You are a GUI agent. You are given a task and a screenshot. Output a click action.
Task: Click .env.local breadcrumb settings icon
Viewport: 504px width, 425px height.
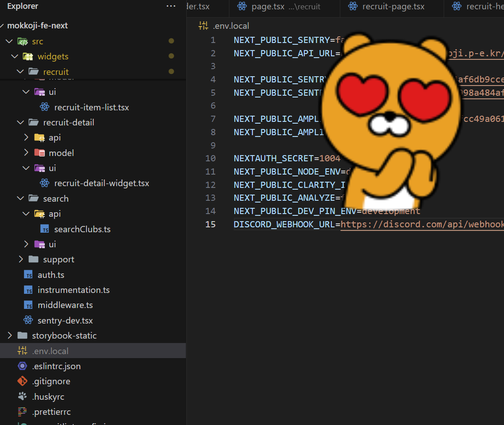point(204,26)
